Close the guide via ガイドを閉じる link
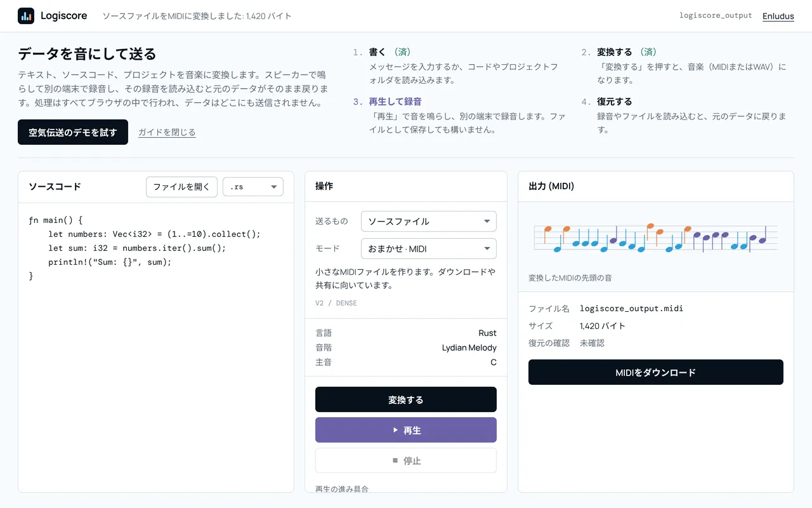The height and width of the screenshot is (508, 812). 167,132
